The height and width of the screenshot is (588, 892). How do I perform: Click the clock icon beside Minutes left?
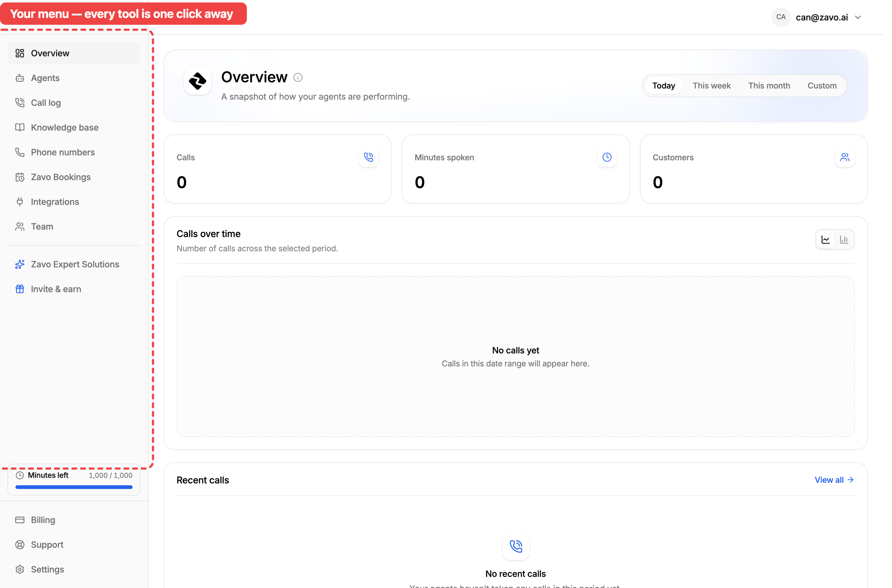20,475
